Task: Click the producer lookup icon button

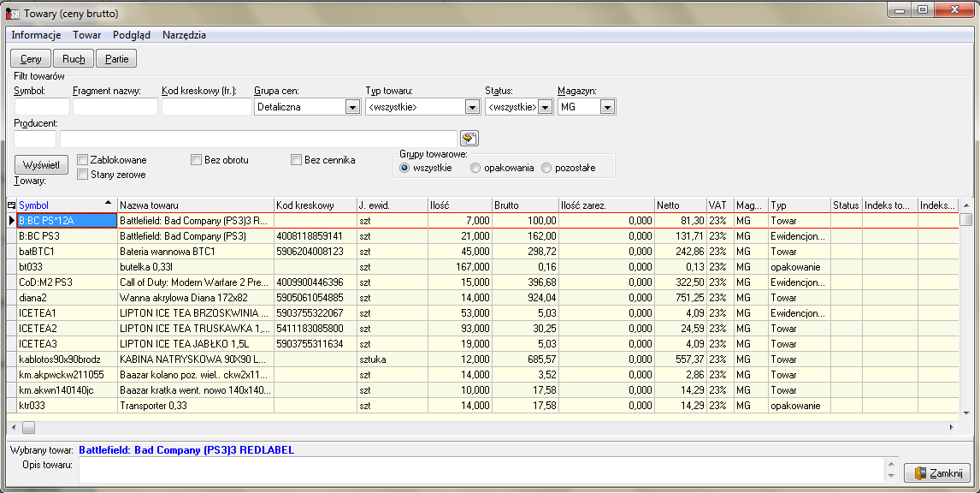Action: (469, 139)
